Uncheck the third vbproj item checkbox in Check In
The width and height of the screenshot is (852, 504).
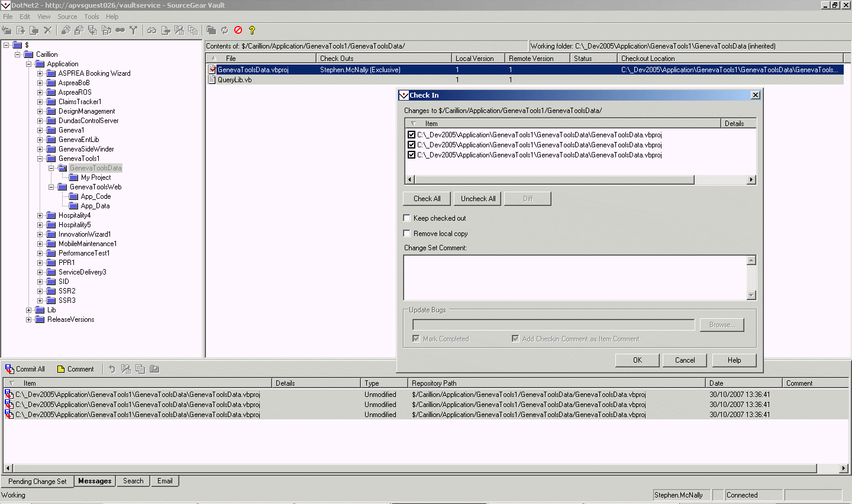point(412,155)
